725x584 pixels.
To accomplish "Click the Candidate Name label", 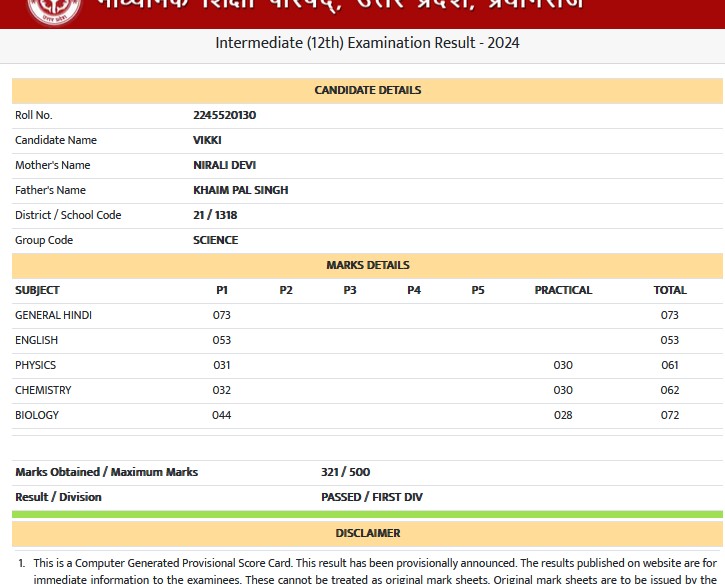I will coord(56,140).
